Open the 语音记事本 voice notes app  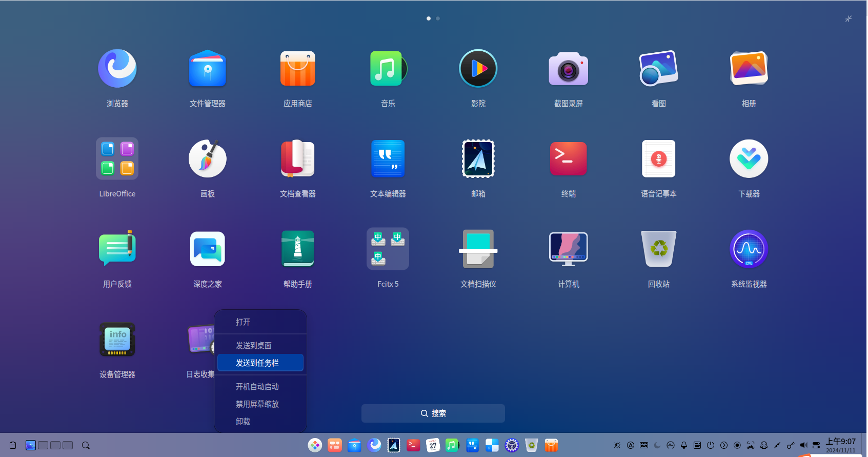tap(659, 159)
